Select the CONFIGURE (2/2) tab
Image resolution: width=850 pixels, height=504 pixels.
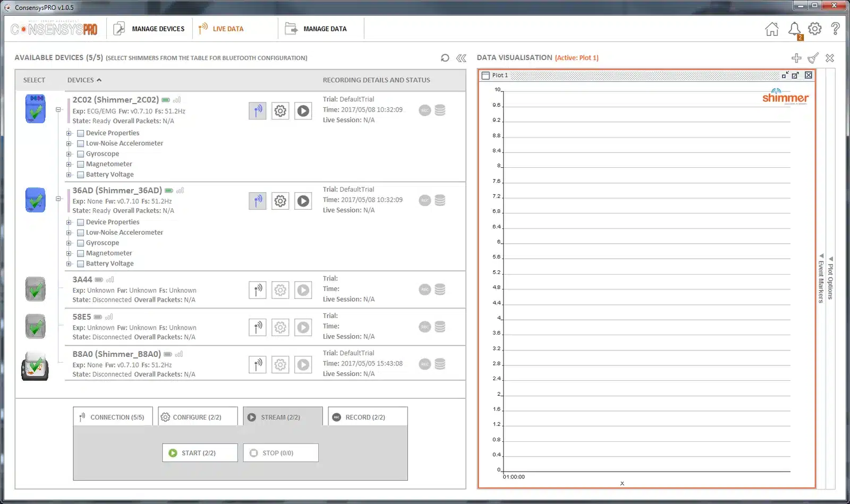pyautogui.click(x=198, y=417)
